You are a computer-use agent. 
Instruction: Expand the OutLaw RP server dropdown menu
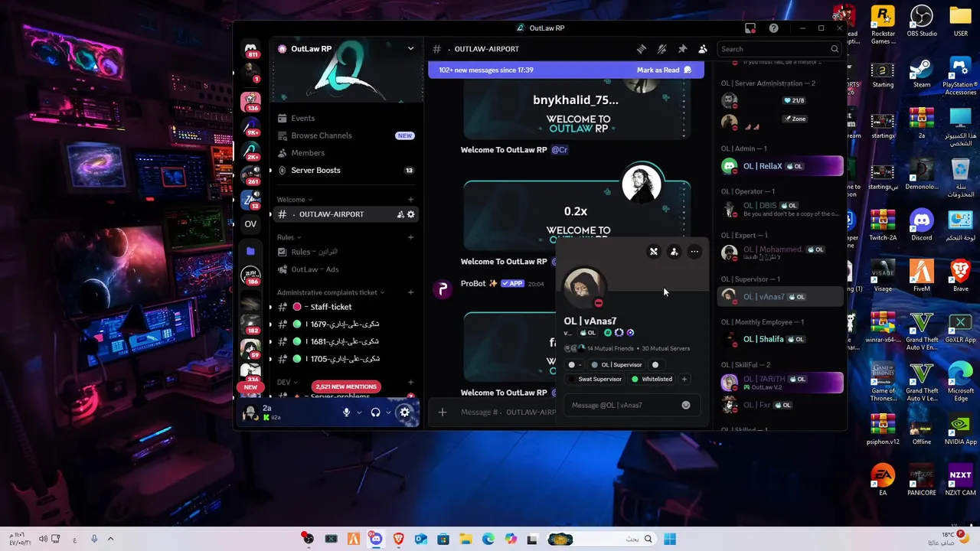[410, 48]
